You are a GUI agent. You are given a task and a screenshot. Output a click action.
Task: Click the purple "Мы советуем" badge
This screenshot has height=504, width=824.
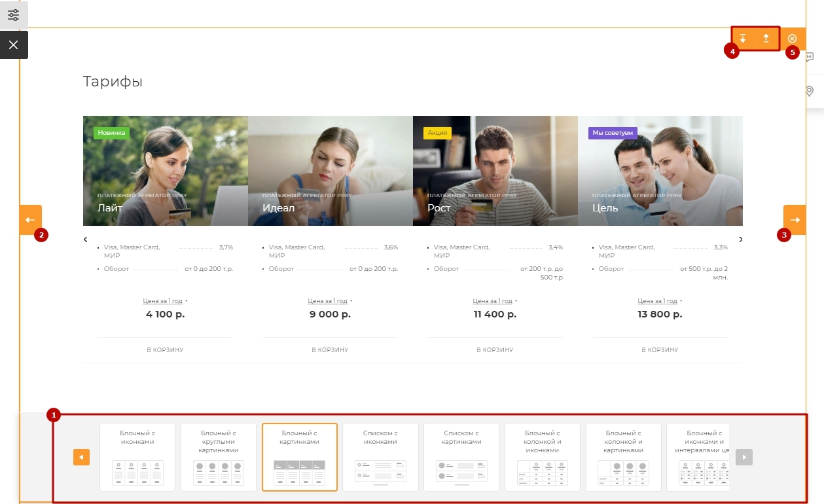pos(613,133)
